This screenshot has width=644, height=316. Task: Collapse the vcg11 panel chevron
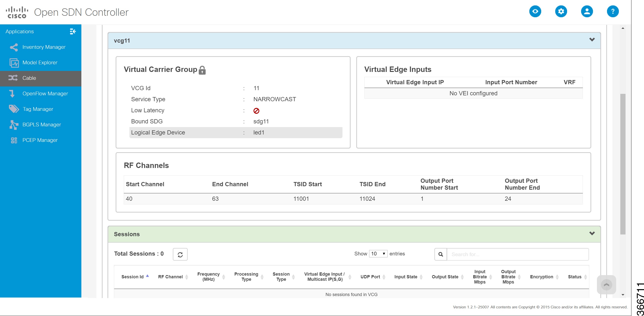(x=592, y=40)
